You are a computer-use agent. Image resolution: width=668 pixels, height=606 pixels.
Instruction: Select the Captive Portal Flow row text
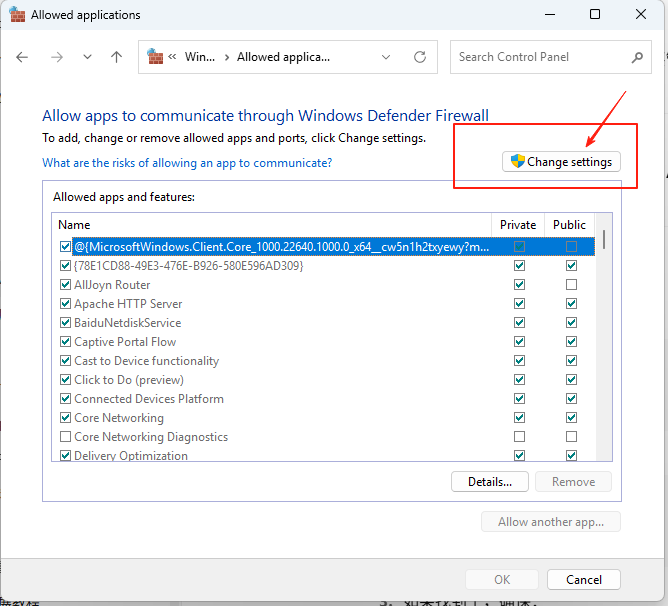click(125, 342)
